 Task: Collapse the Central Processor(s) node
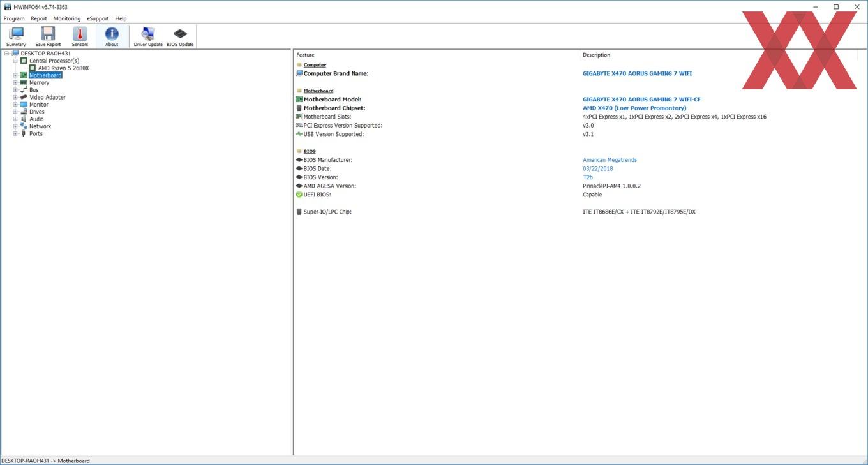click(x=15, y=61)
